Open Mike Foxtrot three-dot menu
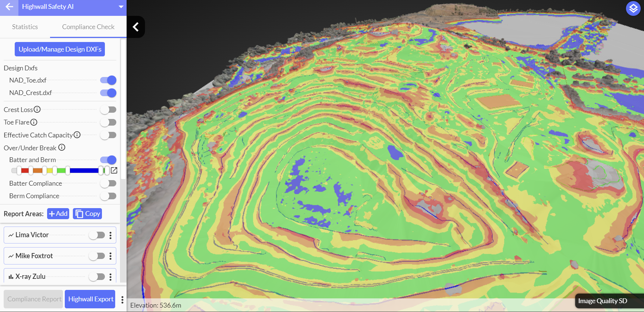 [110, 256]
